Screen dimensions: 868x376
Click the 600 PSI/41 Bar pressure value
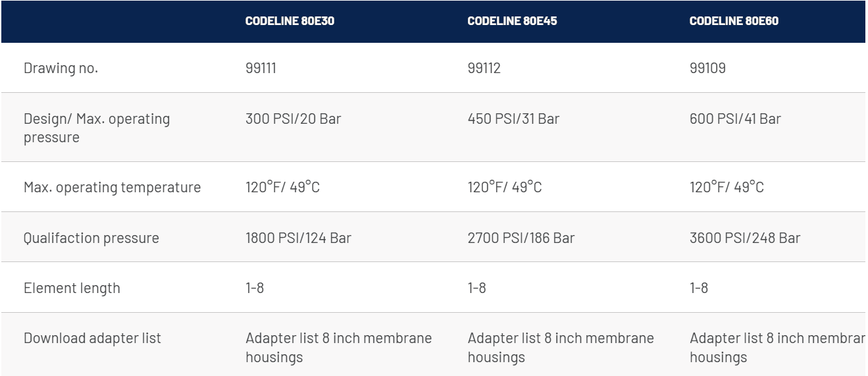736,119
